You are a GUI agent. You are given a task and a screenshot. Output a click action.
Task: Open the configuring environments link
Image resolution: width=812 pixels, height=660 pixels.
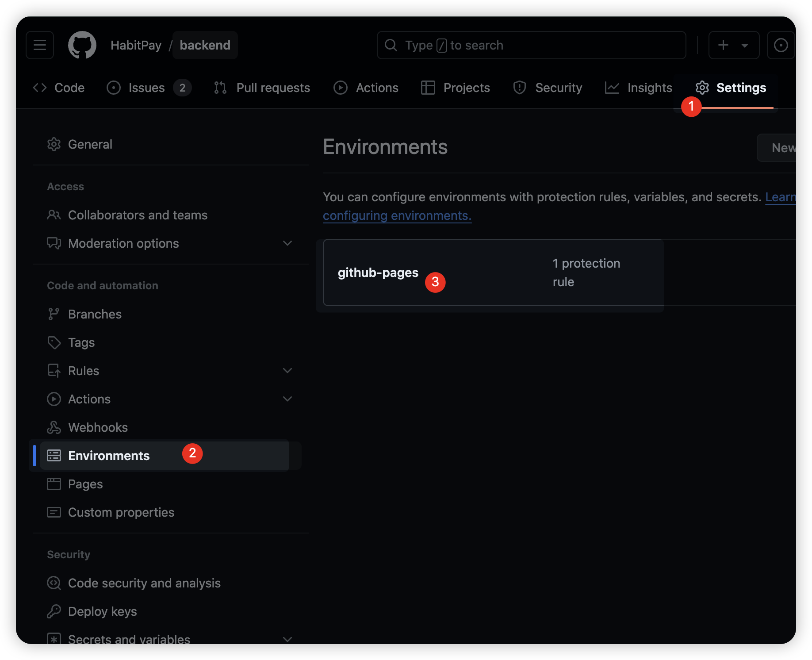pyautogui.click(x=397, y=215)
